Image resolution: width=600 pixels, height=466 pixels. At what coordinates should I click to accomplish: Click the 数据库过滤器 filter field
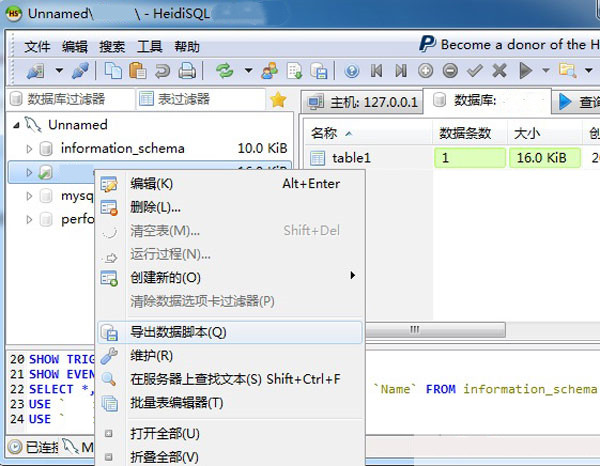click(x=71, y=99)
